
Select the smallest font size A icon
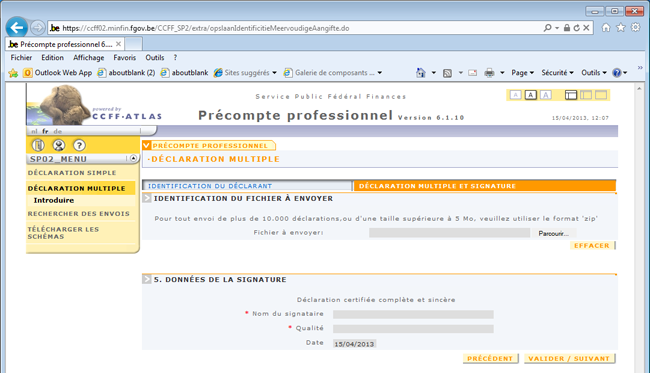(x=515, y=95)
